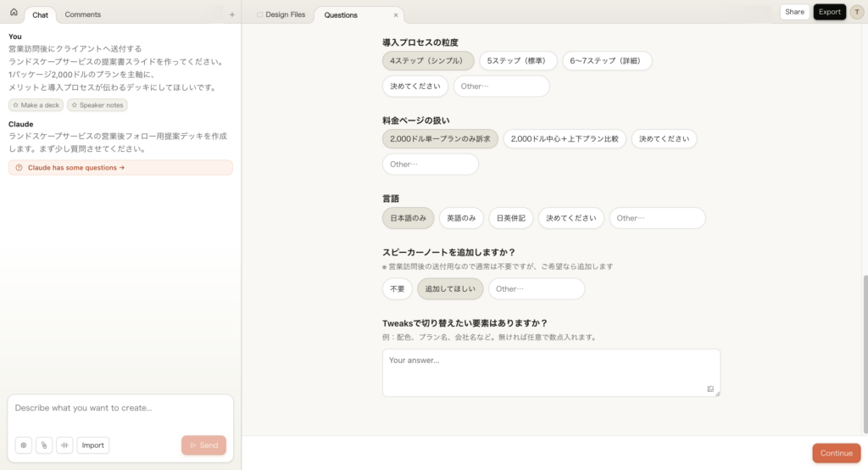Select 不要 for speaker notes
Image resolution: width=868 pixels, height=470 pixels.
(397, 289)
